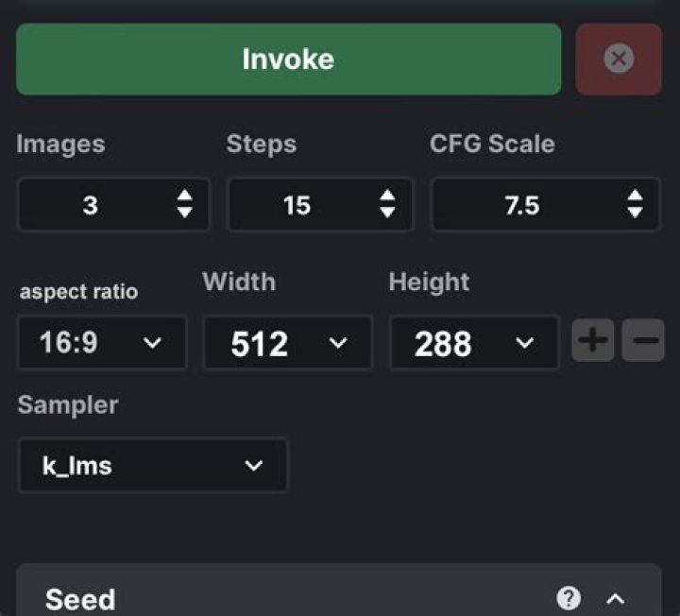Increment Steps with the up arrow
This screenshot has width=680, height=616.
[x=387, y=196]
